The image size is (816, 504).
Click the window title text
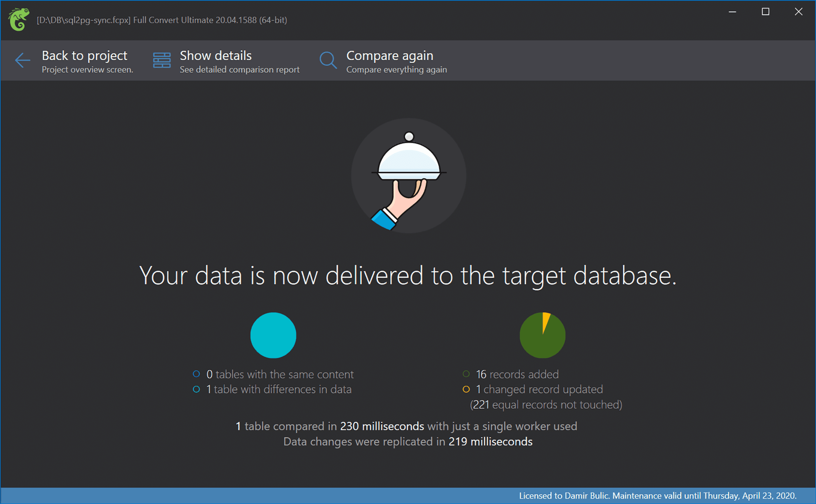click(162, 20)
